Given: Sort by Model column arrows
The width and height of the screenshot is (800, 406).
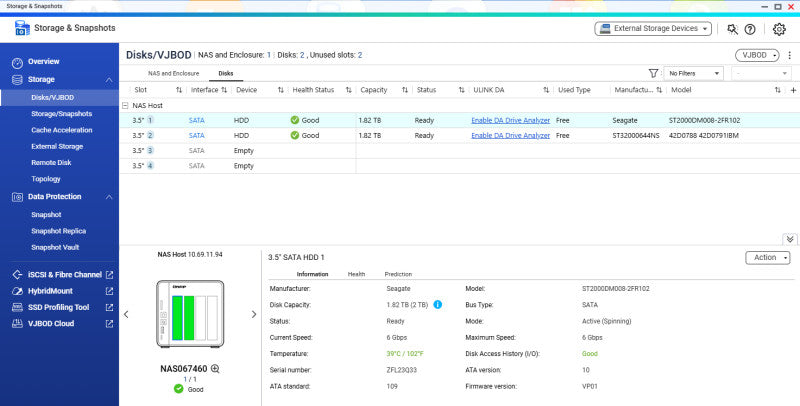Looking at the screenshot, I should pyautogui.click(x=778, y=90).
